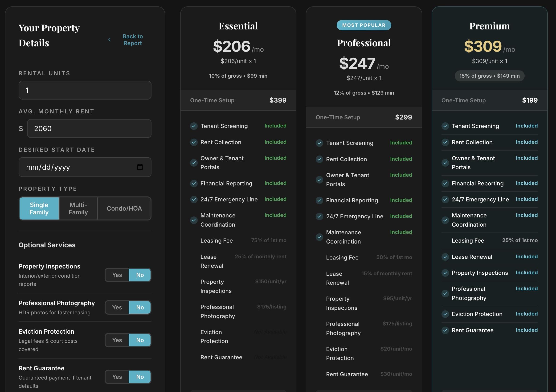The image size is (556, 392).
Task: Click Professional Property Inspections $95/unit/yr
Action: [398, 298]
